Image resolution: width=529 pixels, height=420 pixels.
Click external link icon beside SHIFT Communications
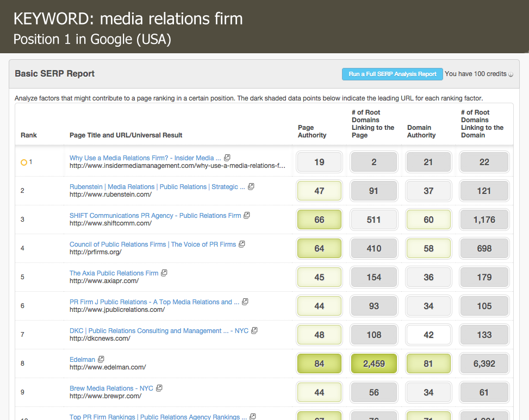click(247, 215)
